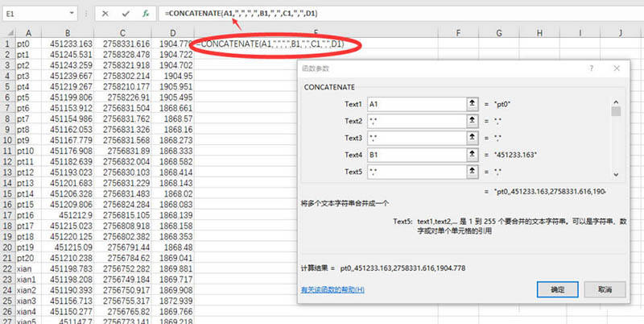Collapse dialog using Text1 range selector icon
Image resolution: width=644 pixels, height=324 pixels.
point(473,105)
